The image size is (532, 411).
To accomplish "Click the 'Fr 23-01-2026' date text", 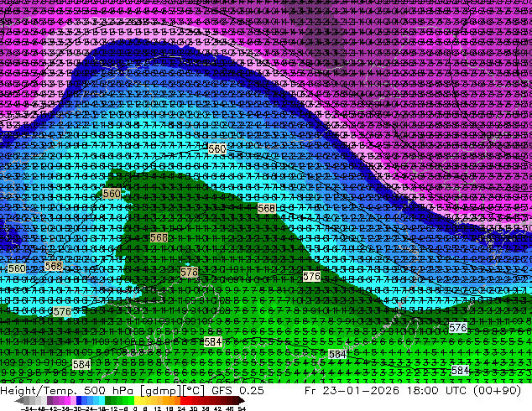I will (352, 391).
